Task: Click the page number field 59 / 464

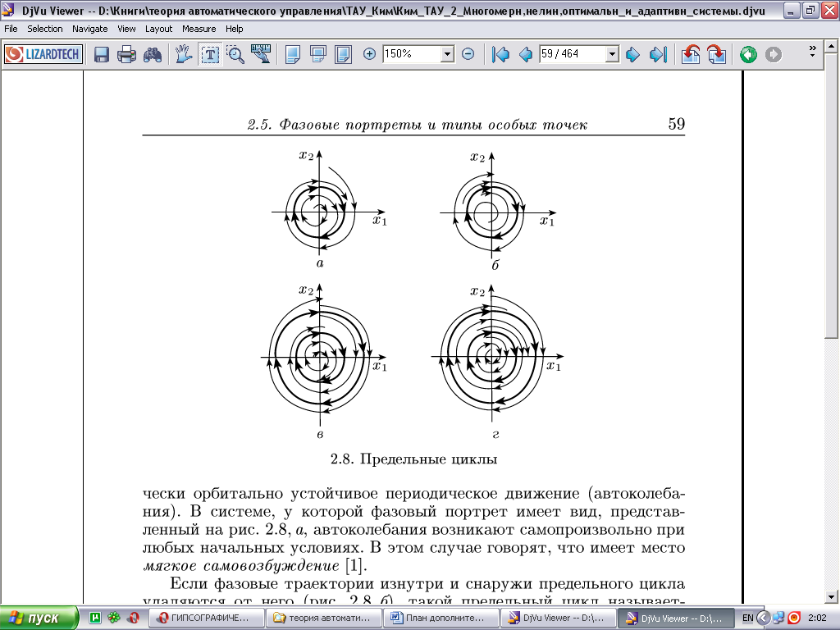Action: pyautogui.click(x=572, y=53)
